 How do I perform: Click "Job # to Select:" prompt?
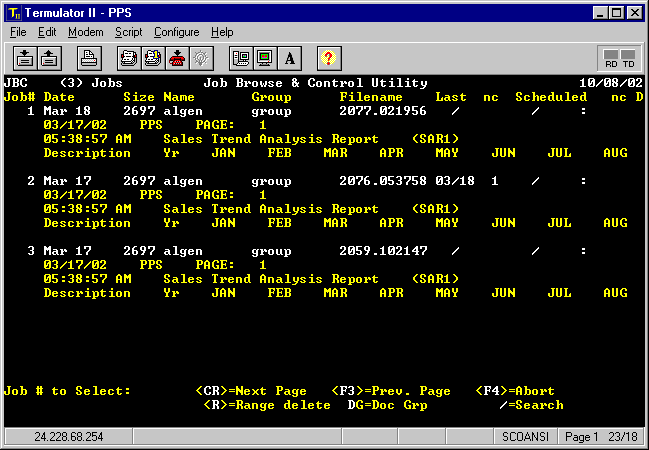67,391
